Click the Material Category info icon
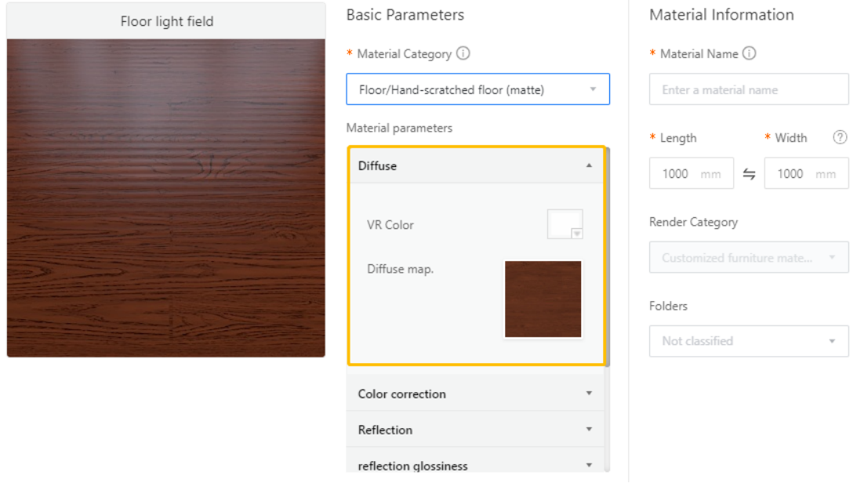Image resolution: width=868 pixels, height=483 pixels. [463, 54]
